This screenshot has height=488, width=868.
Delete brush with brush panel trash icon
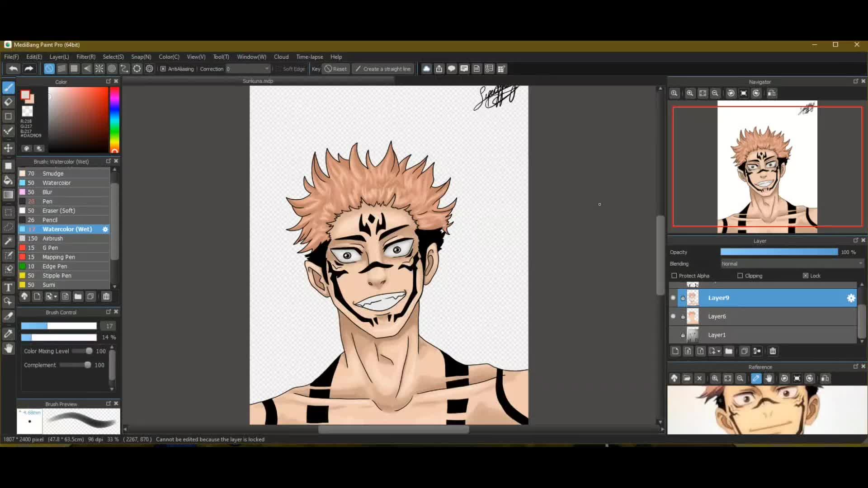coord(106,296)
